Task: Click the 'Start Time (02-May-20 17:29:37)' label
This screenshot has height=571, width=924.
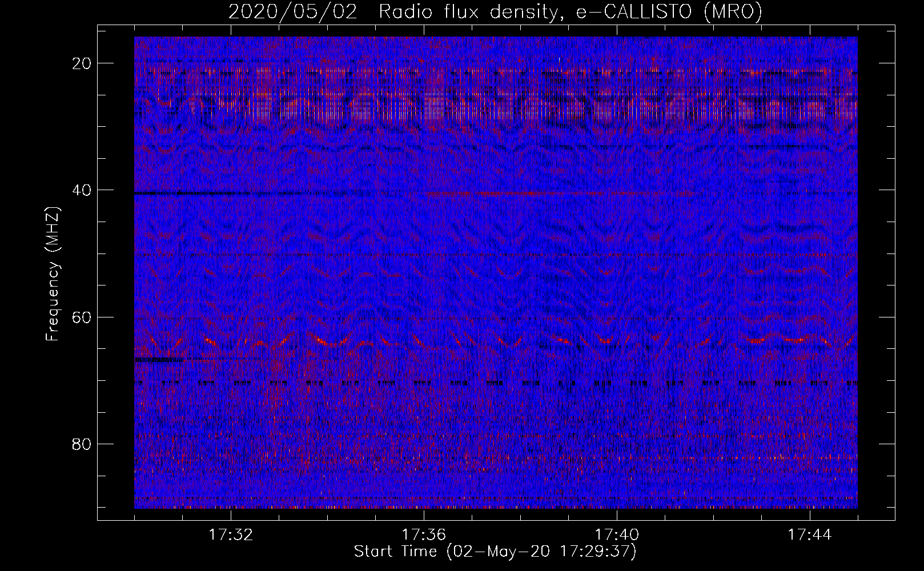Action: (495, 552)
